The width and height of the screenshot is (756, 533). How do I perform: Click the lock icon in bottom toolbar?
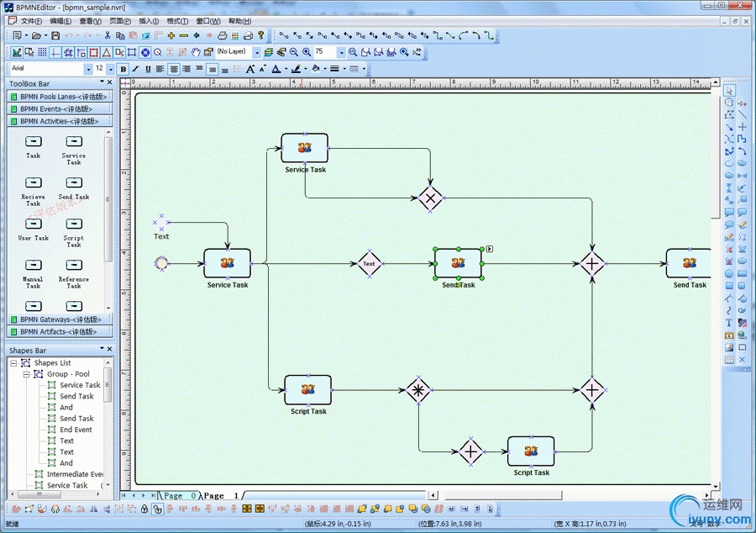pos(144,509)
